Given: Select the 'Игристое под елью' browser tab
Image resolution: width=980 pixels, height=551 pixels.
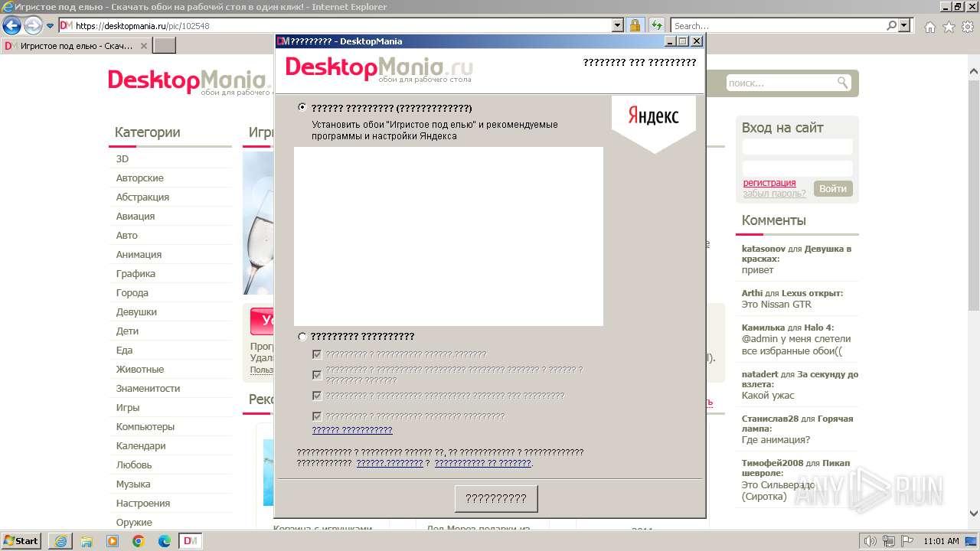Looking at the screenshot, I should (77, 46).
